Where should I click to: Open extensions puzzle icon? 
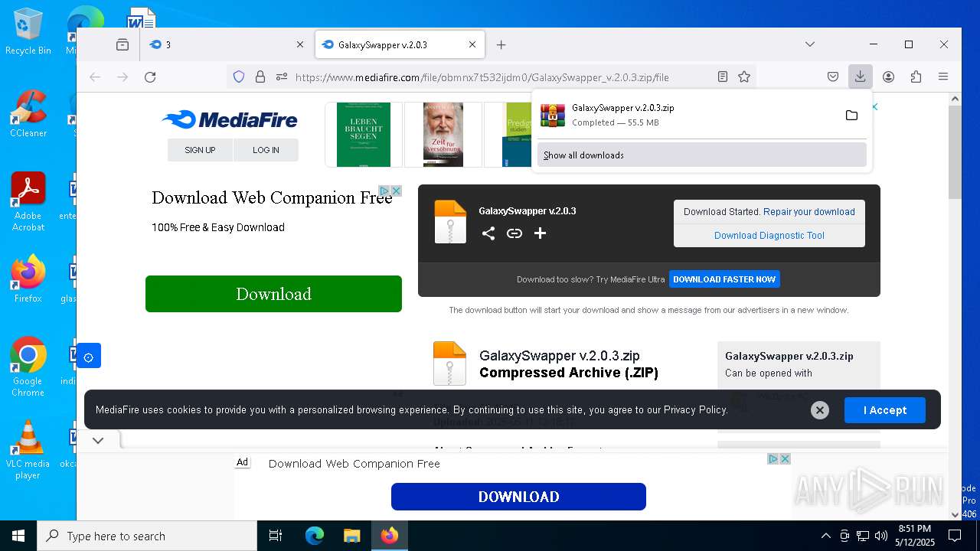[916, 77]
